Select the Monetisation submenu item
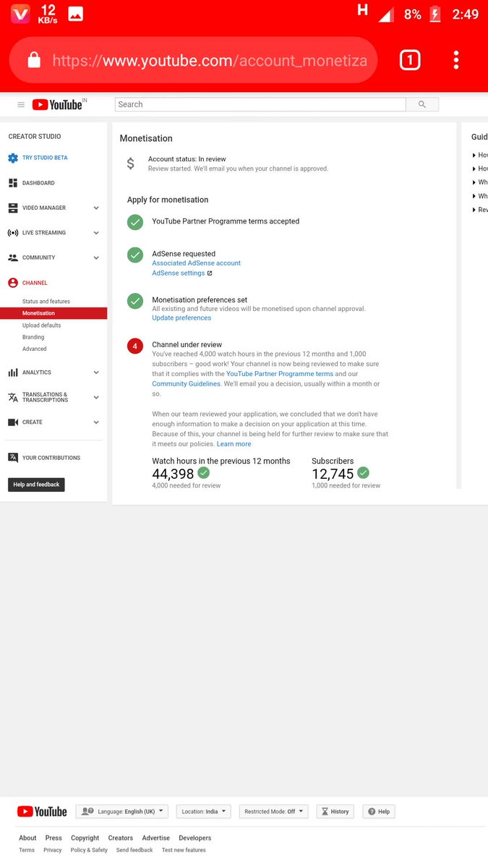The width and height of the screenshot is (488, 868). point(53,313)
